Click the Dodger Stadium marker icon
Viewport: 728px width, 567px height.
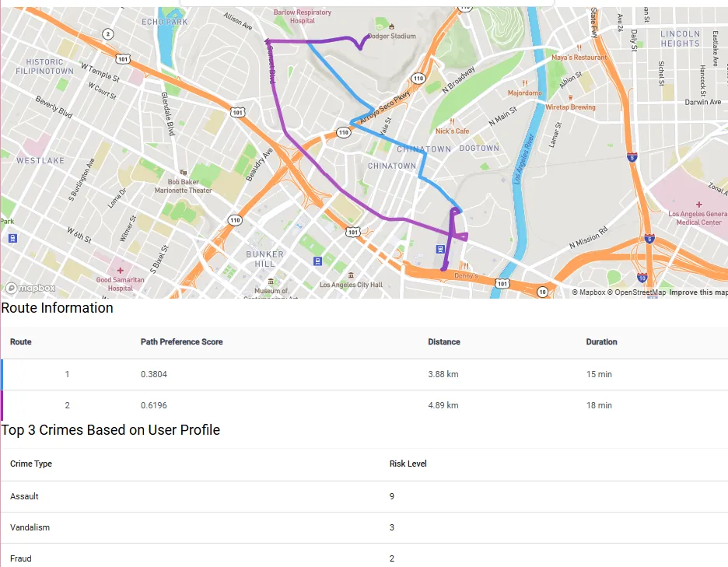tap(391, 26)
